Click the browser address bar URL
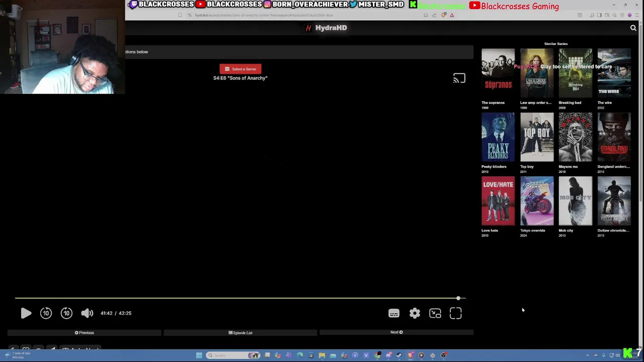The width and height of the screenshot is (644, 362). pyautogui.click(x=264, y=15)
